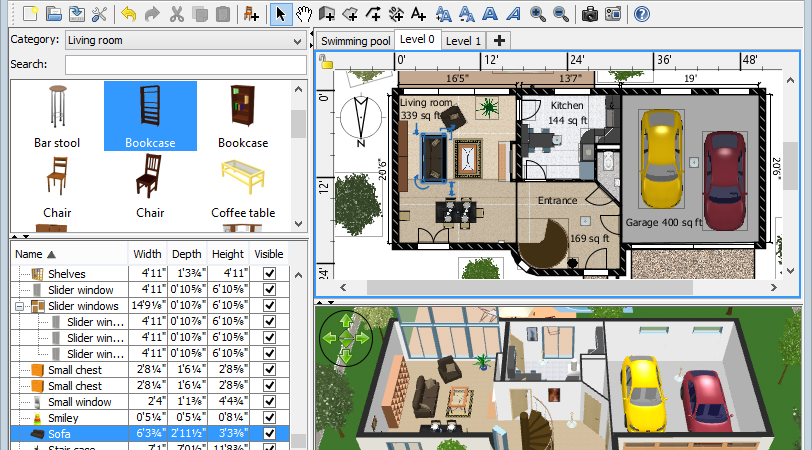The height and width of the screenshot is (450, 812).
Task: Uncheck Visible checkbox for Shelves
Action: 269,273
